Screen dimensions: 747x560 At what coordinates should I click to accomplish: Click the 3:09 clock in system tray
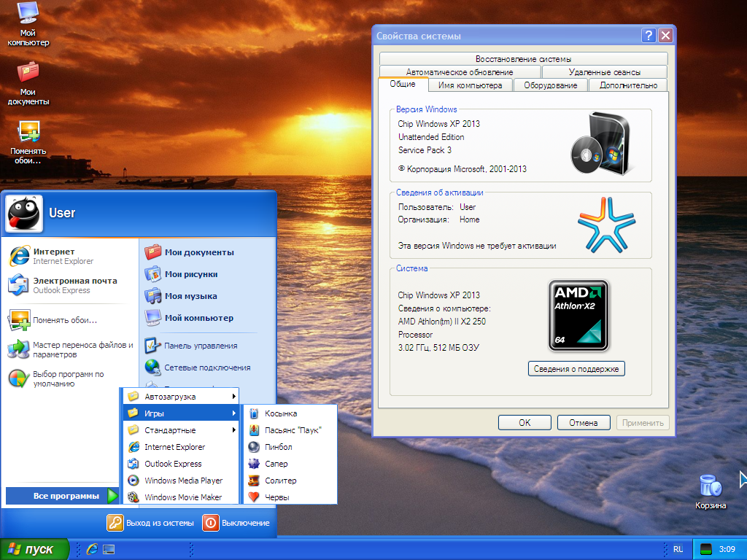(727, 550)
